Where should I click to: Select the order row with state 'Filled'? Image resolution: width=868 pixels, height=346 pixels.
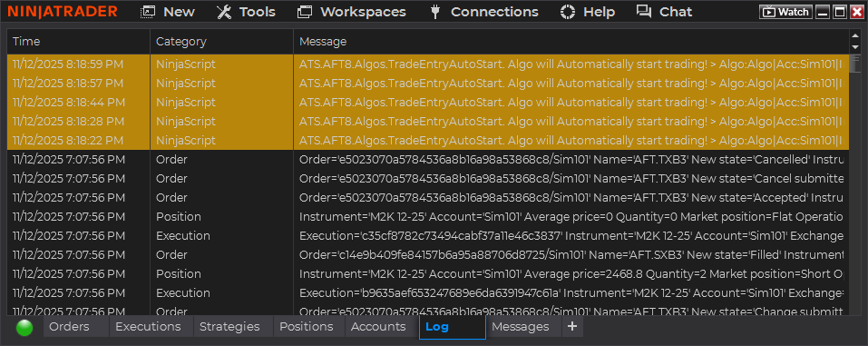tap(427, 254)
